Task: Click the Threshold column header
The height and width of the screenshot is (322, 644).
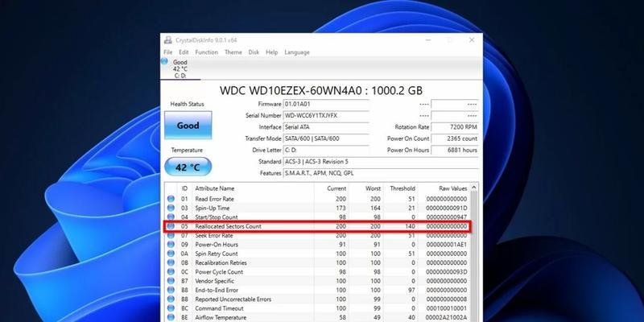Action: pyautogui.click(x=400, y=188)
